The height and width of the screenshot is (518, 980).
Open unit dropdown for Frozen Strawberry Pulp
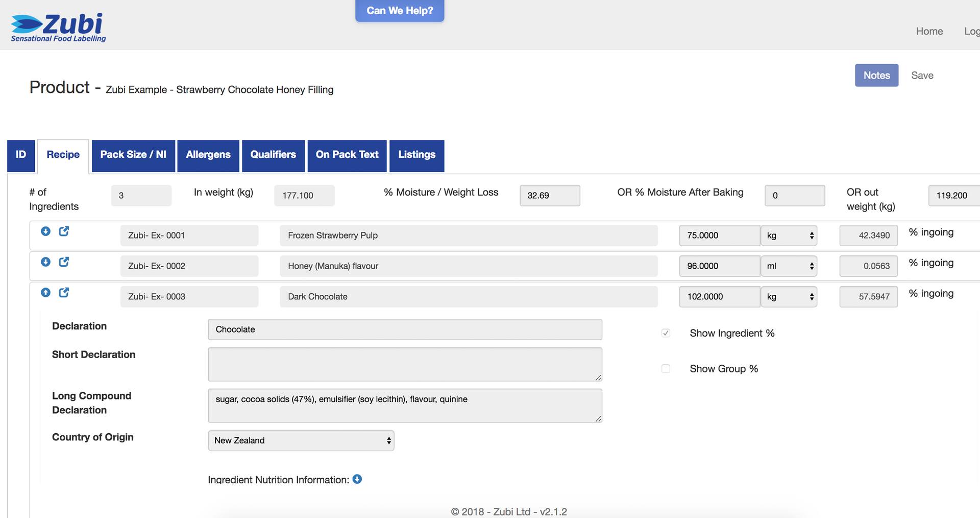789,236
